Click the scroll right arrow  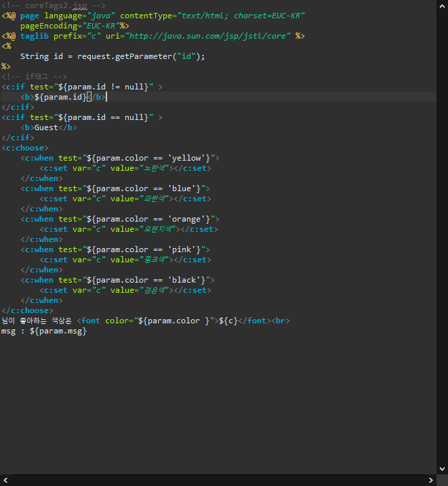tap(430, 480)
